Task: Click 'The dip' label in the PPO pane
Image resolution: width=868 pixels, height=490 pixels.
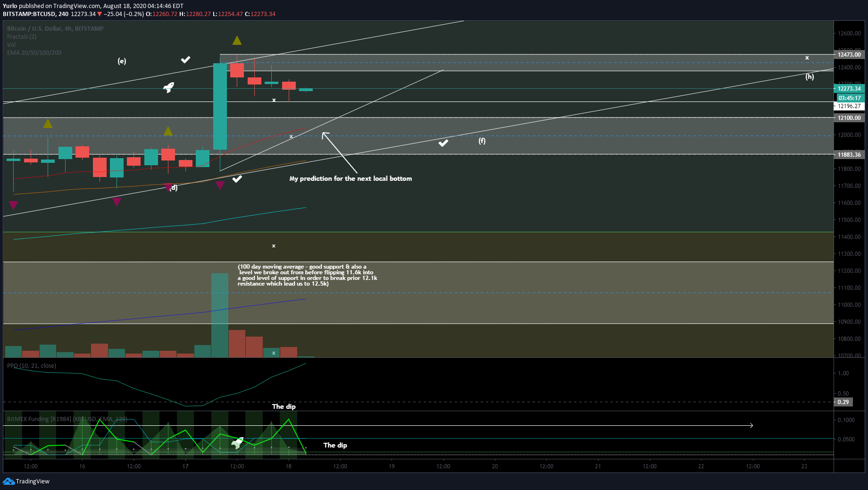Action: (284, 406)
